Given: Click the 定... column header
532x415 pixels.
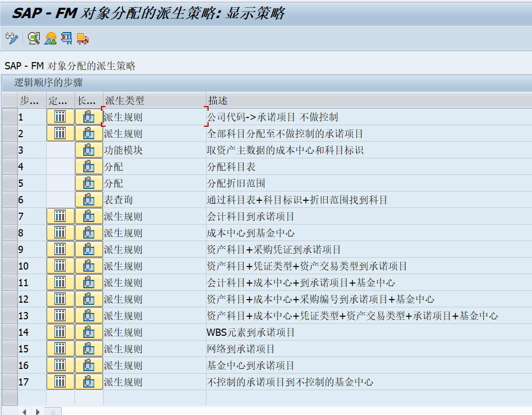Looking at the screenshot, I should tap(61, 100).
